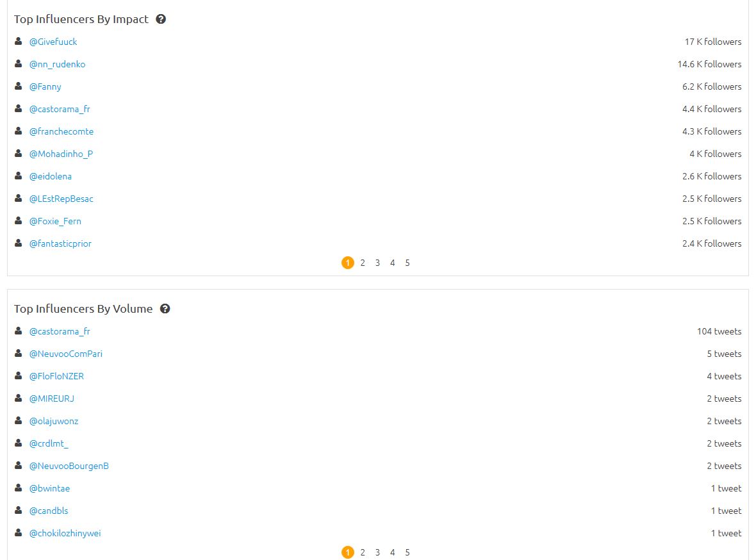This screenshot has width=756, height=560.
Task: Go to page 4 of Volume influencers
Action: pyautogui.click(x=393, y=552)
